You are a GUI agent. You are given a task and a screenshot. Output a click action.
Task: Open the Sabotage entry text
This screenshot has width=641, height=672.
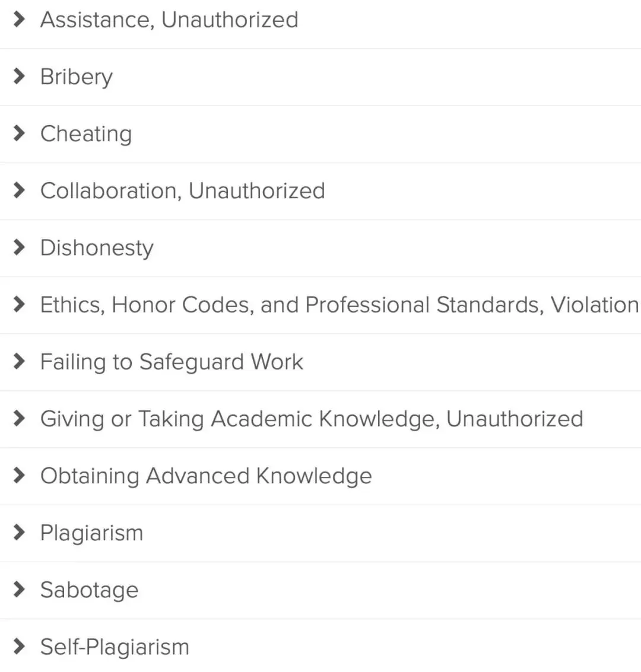(89, 590)
